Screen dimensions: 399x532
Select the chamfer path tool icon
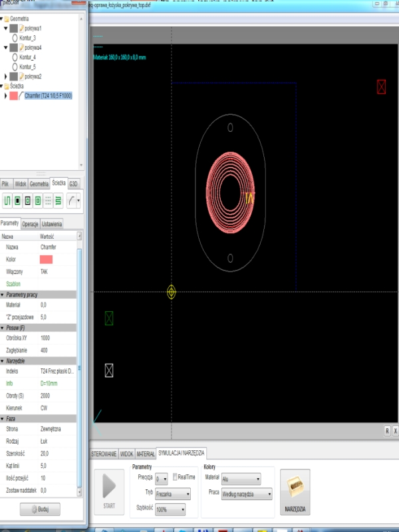click(71, 201)
